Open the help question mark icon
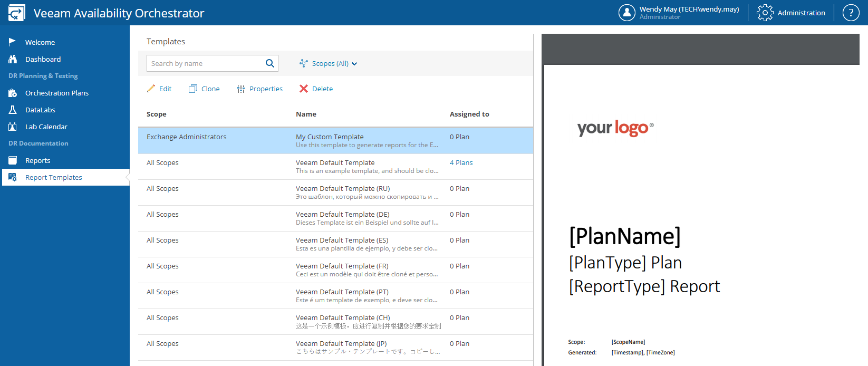868x366 pixels. coord(851,13)
